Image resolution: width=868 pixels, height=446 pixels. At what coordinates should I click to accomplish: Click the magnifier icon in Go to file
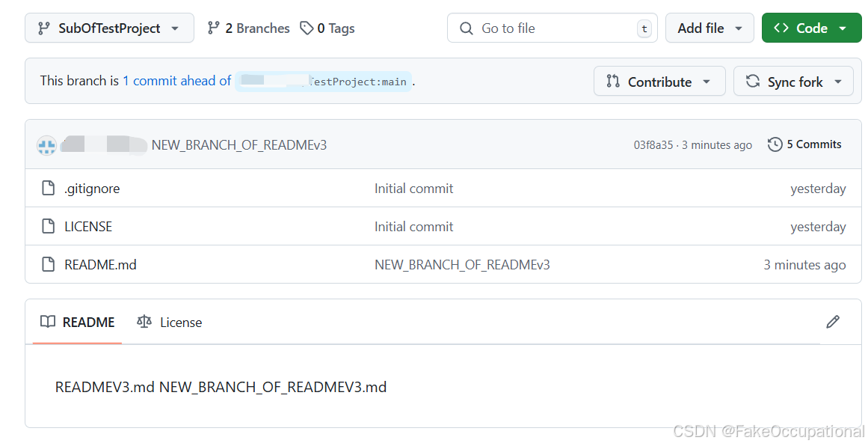pyautogui.click(x=467, y=28)
